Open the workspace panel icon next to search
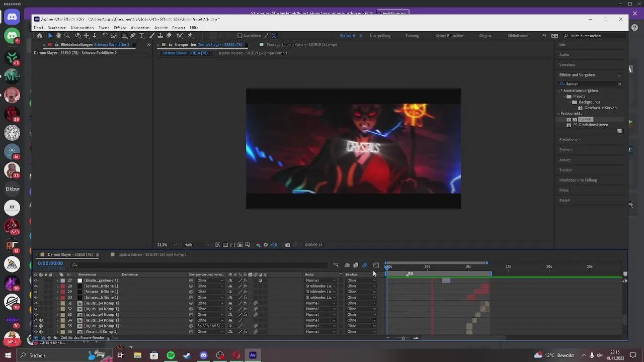This screenshot has width=644, height=362. 554,36
